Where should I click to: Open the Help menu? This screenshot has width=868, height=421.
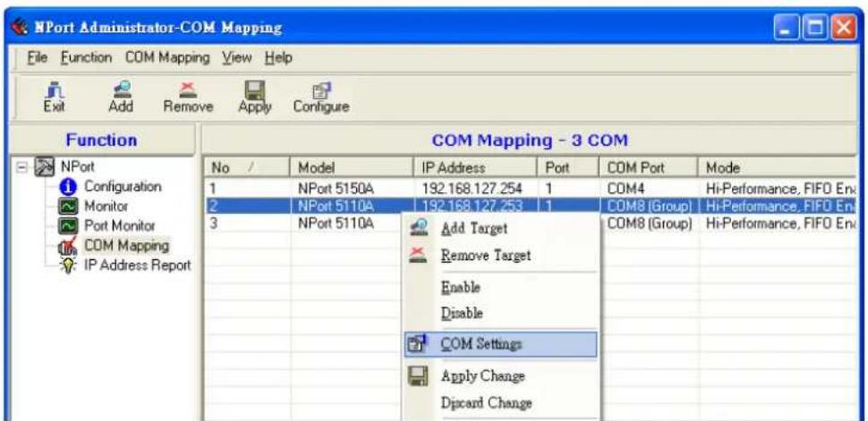278,57
